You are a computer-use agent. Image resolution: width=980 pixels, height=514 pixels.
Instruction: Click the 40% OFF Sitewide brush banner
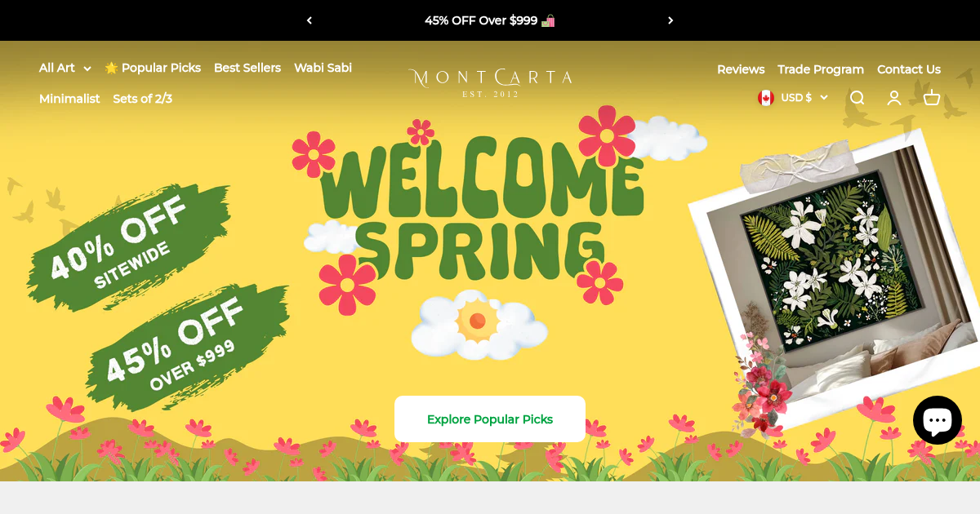pyautogui.click(x=129, y=247)
